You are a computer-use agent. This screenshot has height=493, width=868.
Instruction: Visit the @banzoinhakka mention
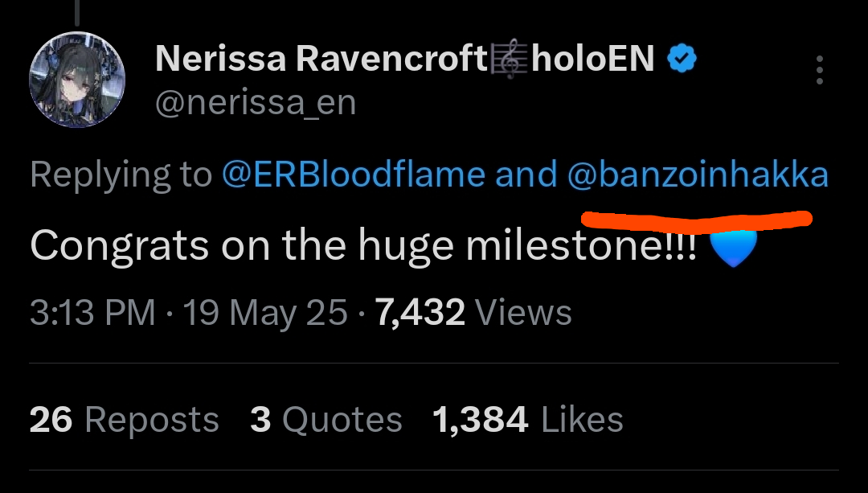pyautogui.click(x=698, y=175)
